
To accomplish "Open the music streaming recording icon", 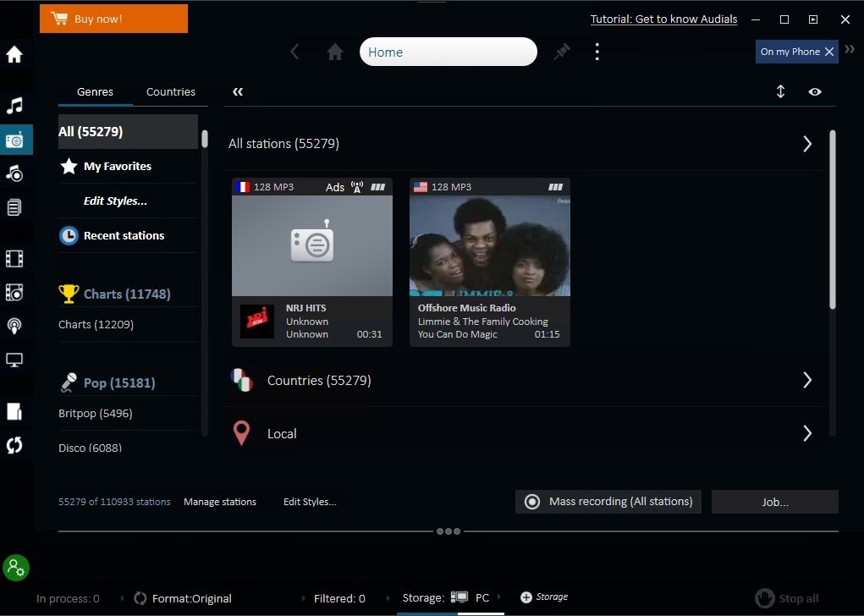I will coord(14,173).
